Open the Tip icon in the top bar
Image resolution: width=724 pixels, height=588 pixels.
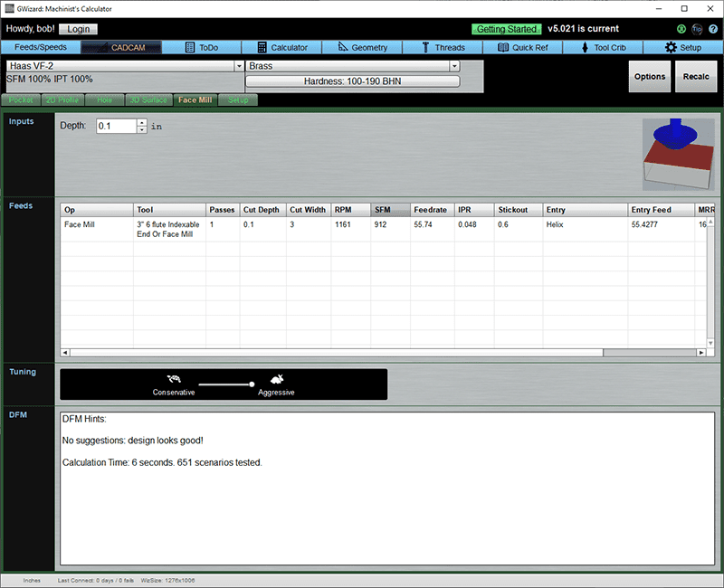tap(697, 29)
